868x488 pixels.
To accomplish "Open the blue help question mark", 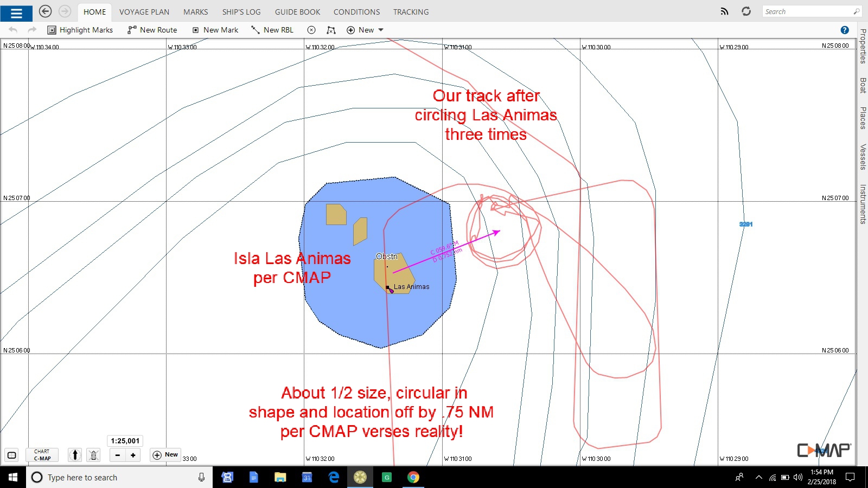I will pos(845,30).
